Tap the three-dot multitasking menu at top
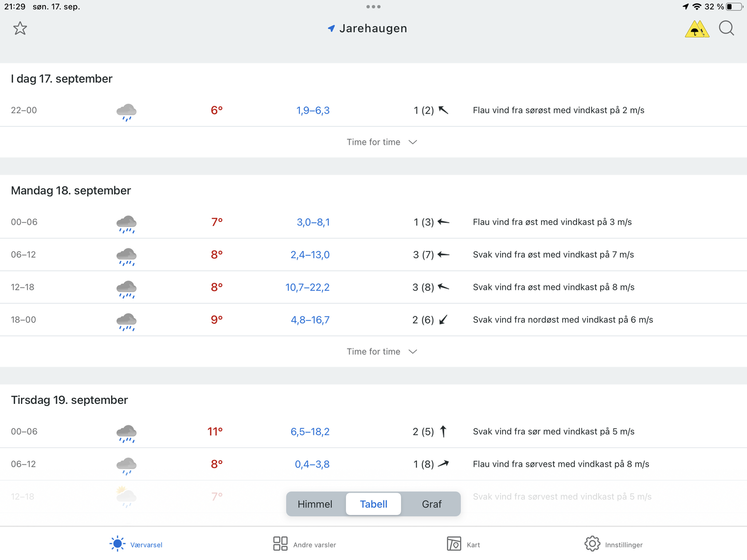 (x=374, y=7)
